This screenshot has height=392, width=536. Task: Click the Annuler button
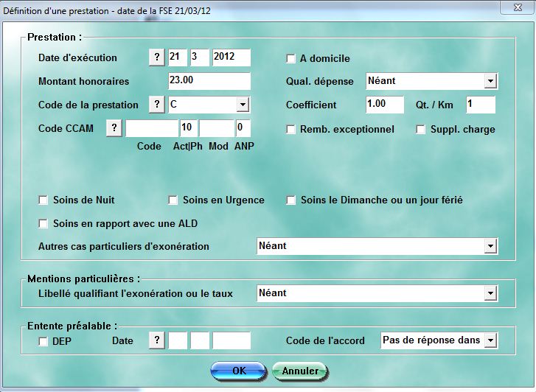point(300,371)
